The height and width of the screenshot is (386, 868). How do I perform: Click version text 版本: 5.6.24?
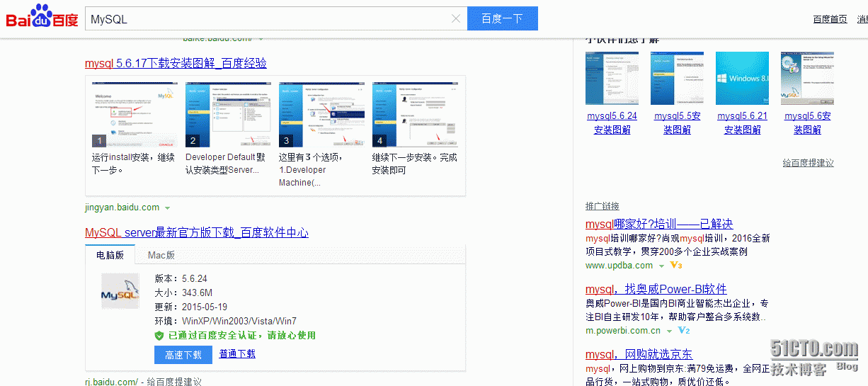click(181, 279)
